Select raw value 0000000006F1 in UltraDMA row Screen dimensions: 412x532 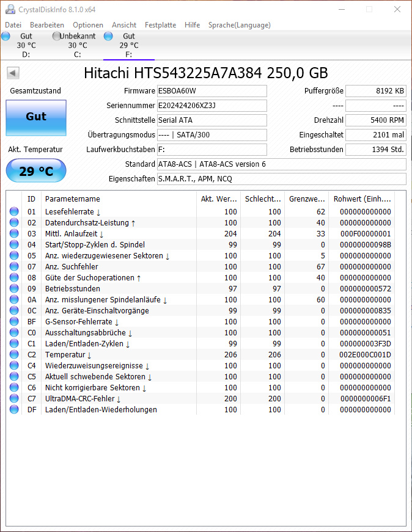pos(366,398)
